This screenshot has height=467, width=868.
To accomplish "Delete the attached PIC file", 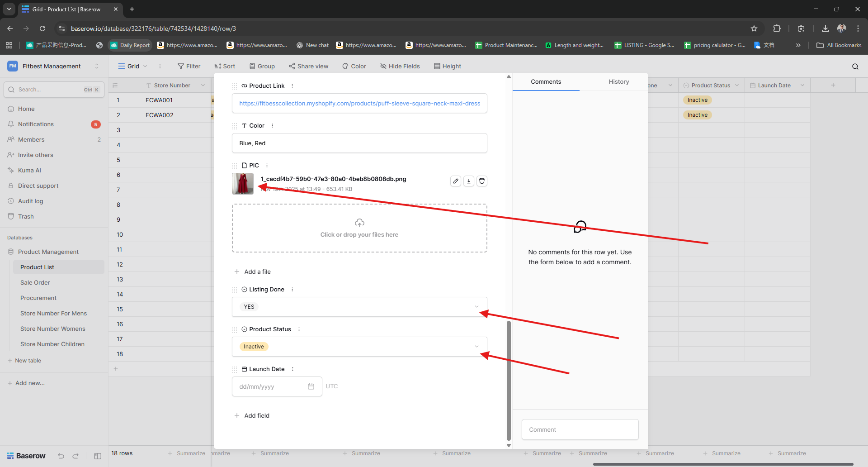I will coord(482,181).
